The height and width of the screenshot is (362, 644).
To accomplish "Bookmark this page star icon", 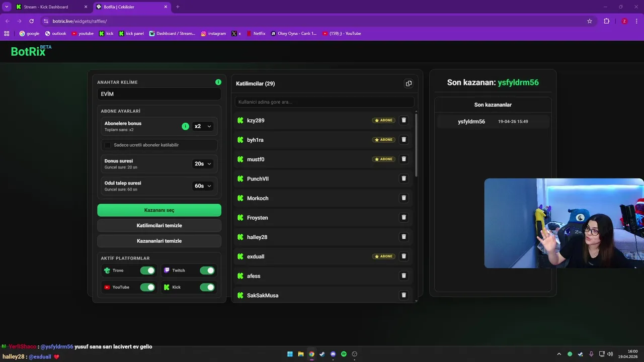I will point(590,21).
